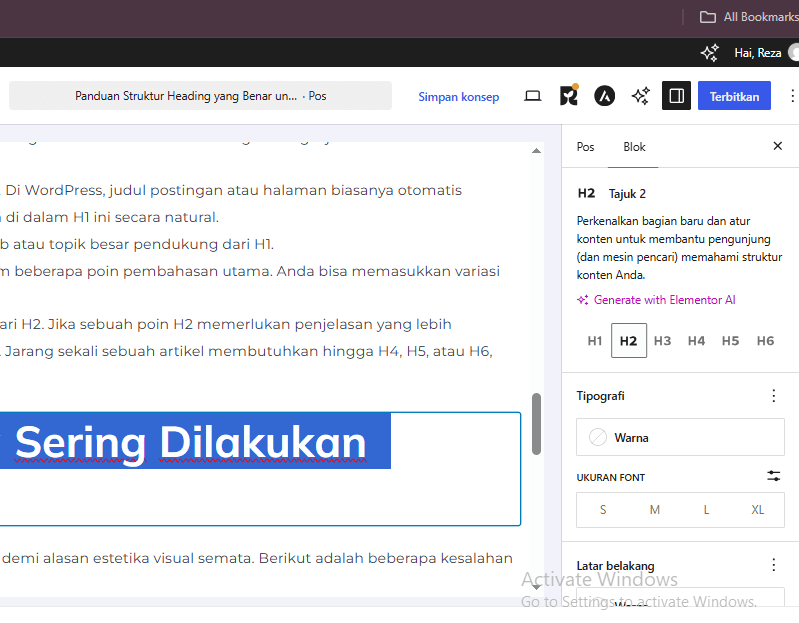The image size is (799, 623).
Task: Click the sparkle icon in admin bar
Action: (x=709, y=52)
